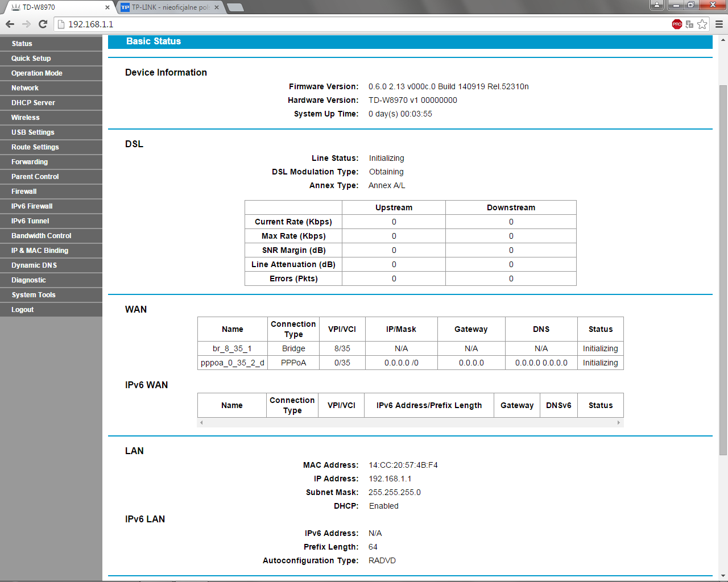Click the translate icon in address bar

[x=689, y=24]
